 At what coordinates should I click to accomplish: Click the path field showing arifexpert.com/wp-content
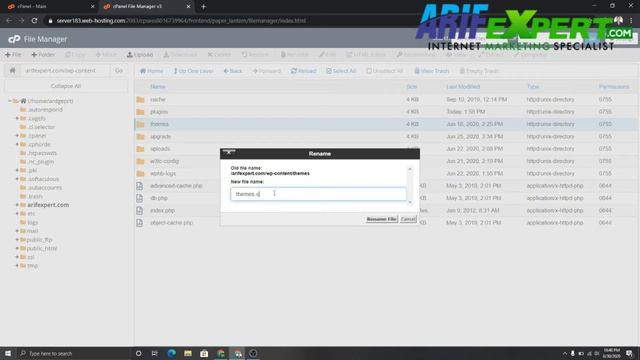(65, 71)
